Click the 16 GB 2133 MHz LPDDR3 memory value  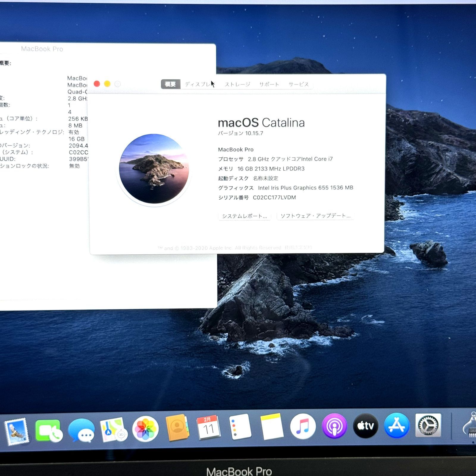271,169
